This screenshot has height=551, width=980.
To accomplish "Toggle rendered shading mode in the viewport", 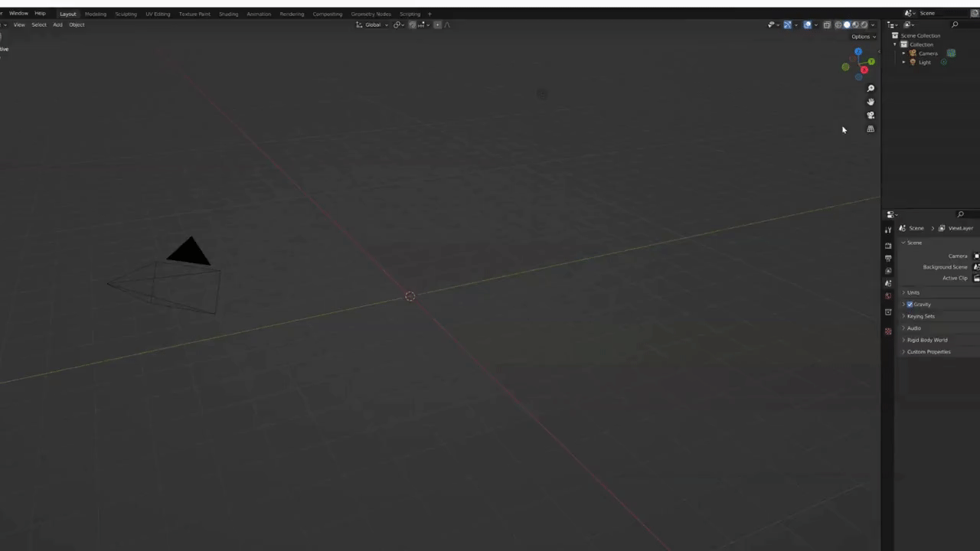I will click(864, 24).
